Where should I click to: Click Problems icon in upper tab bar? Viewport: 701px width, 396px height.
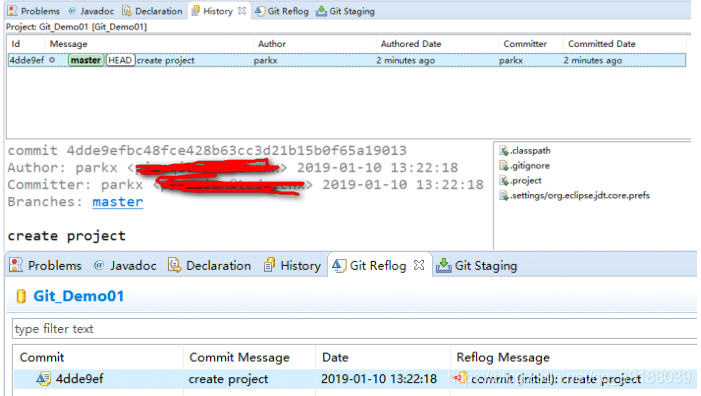13,11
